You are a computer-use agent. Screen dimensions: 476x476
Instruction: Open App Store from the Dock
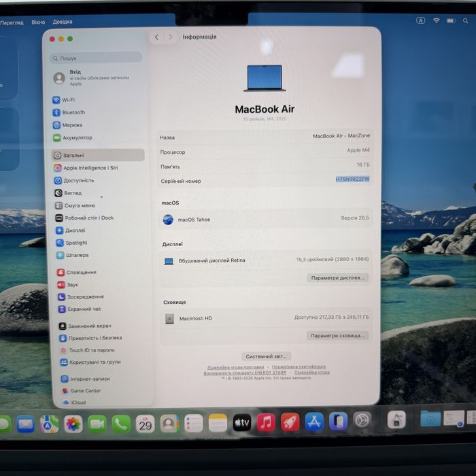(314, 422)
